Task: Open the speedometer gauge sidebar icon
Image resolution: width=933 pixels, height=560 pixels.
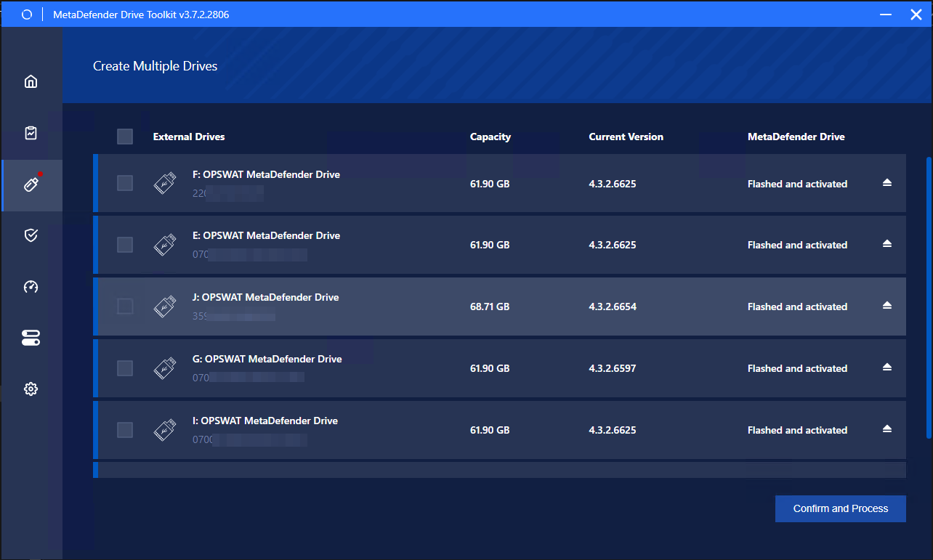Action: 31,286
